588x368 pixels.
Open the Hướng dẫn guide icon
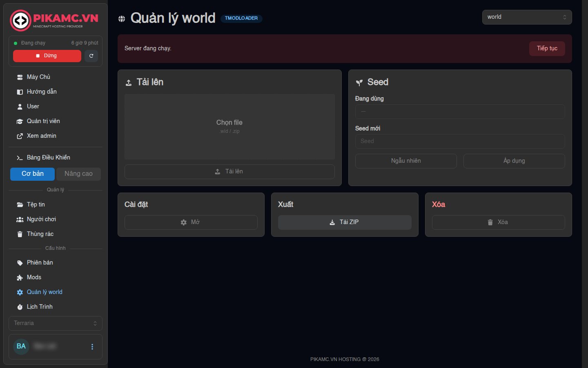20,92
